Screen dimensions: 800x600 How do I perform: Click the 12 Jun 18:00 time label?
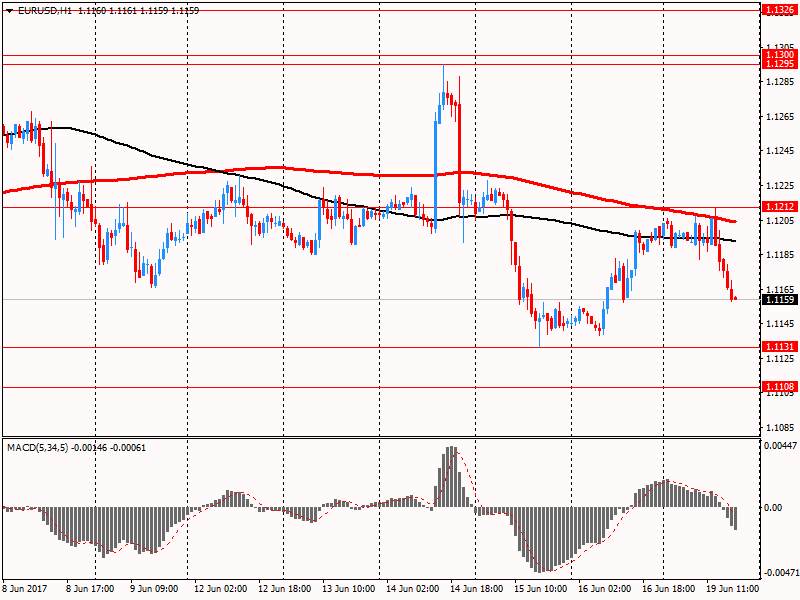tap(284, 588)
